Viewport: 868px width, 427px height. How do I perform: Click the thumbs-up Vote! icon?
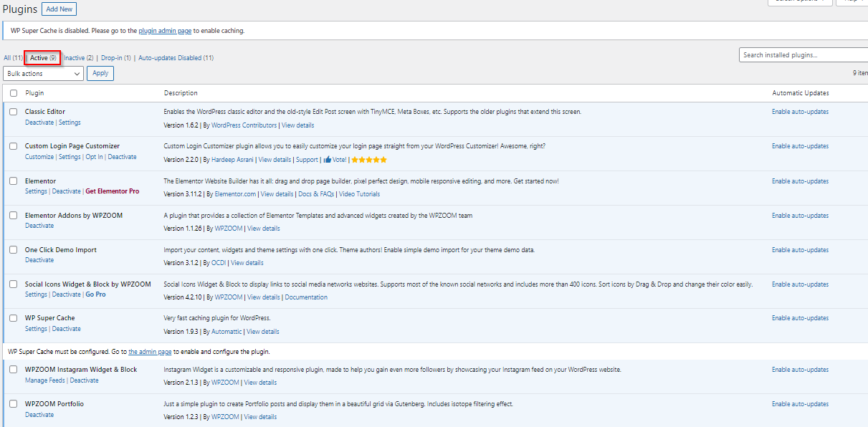328,160
